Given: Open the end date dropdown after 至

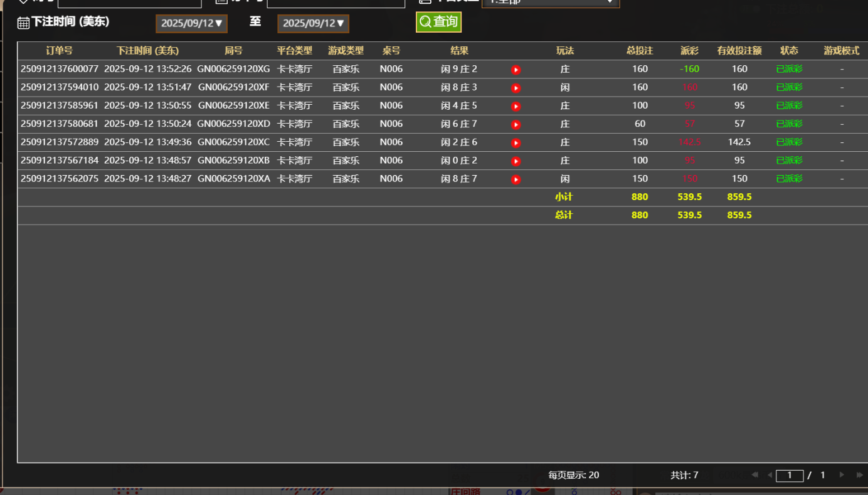Looking at the screenshot, I should (x=313, y=23).
